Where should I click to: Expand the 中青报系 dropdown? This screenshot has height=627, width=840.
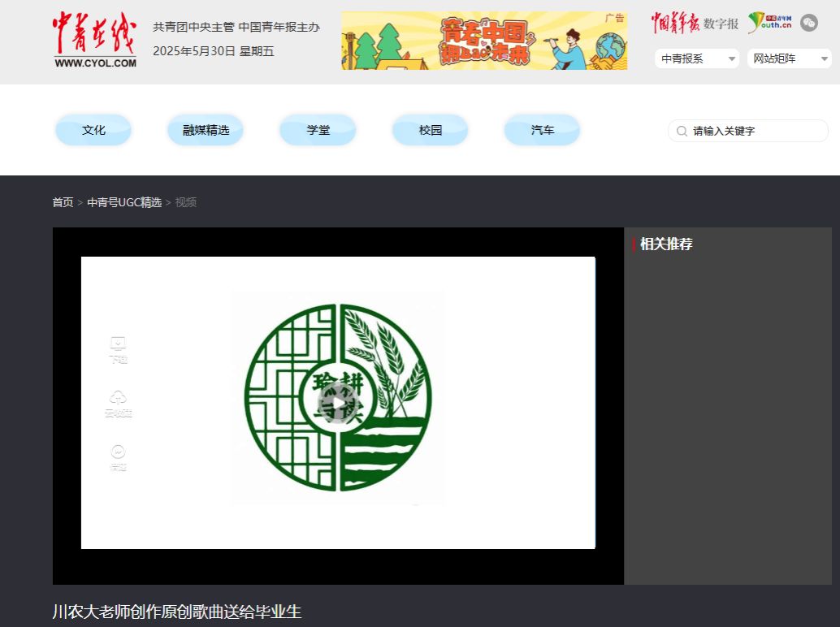tap(697, 58)
